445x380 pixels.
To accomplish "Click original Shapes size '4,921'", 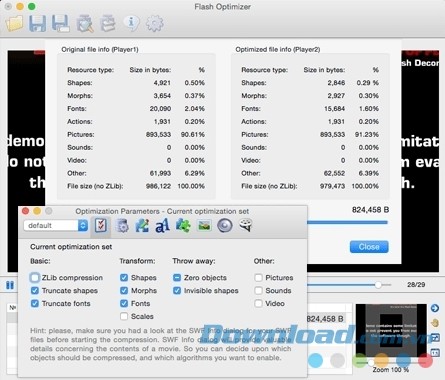I will pos(162,83).
